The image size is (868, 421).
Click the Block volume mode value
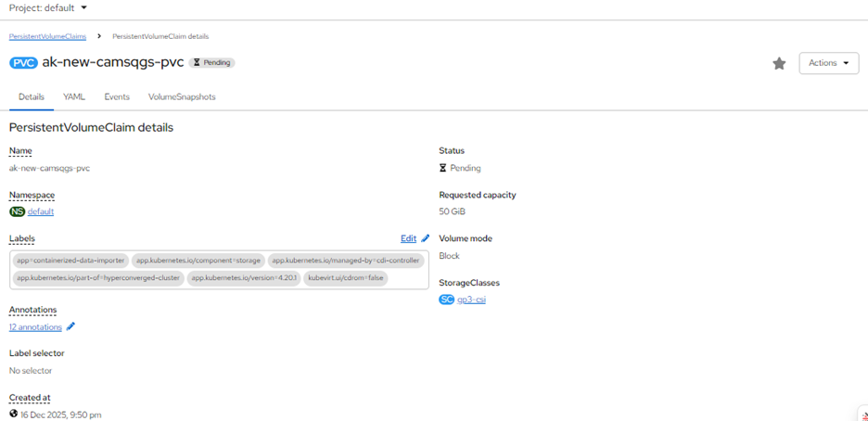coord(449,256)
